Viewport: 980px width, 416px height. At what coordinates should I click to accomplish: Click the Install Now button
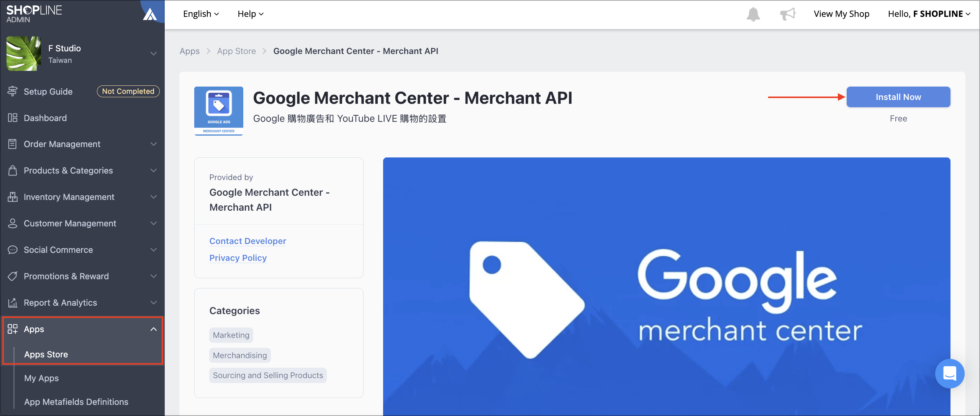tap(898, 97)
